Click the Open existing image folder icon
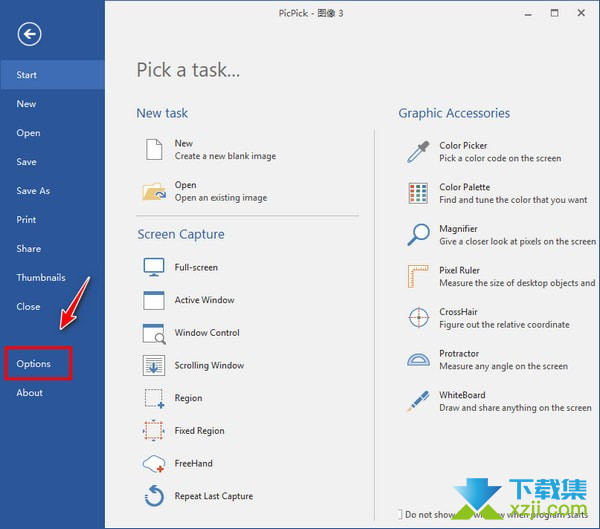 point(154,191)
